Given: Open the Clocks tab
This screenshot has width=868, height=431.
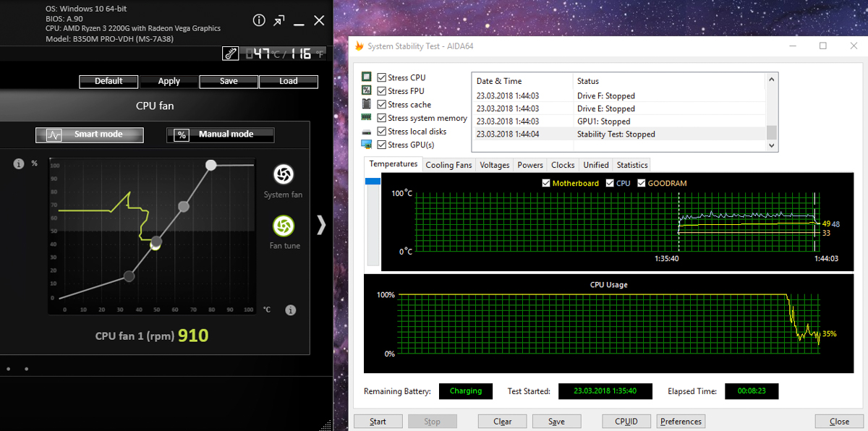Looking at the screenshot, I should pyautogui.click(x=563, y=165).
